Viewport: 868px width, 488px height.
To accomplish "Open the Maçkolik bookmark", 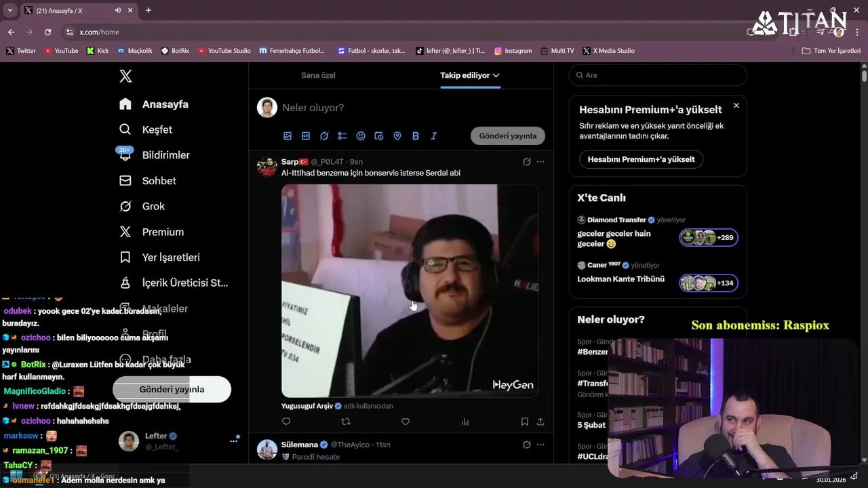I will [135, 51].
